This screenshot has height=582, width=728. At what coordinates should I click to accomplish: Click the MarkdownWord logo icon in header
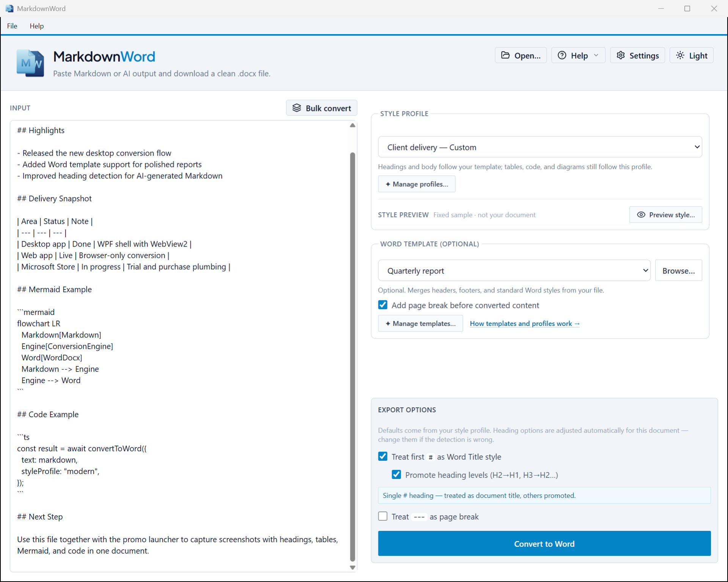(x=30, y=63)
